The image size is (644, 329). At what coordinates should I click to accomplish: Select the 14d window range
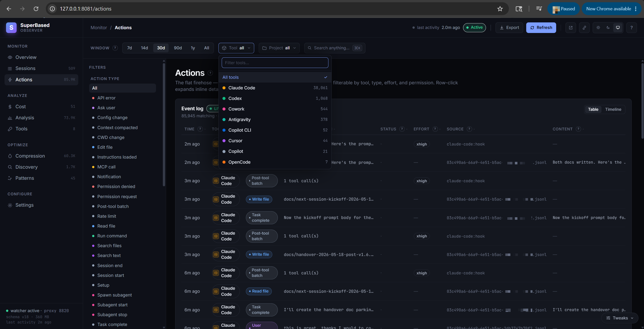(144, 48)
